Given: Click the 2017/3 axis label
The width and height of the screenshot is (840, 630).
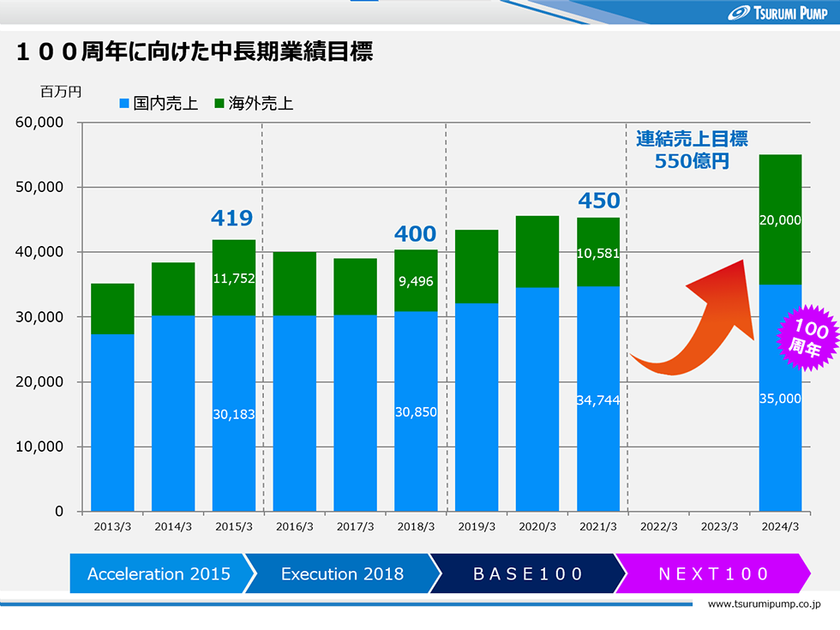Looking at the screenshot, I should pyautogui.click(x=355, y=526).
